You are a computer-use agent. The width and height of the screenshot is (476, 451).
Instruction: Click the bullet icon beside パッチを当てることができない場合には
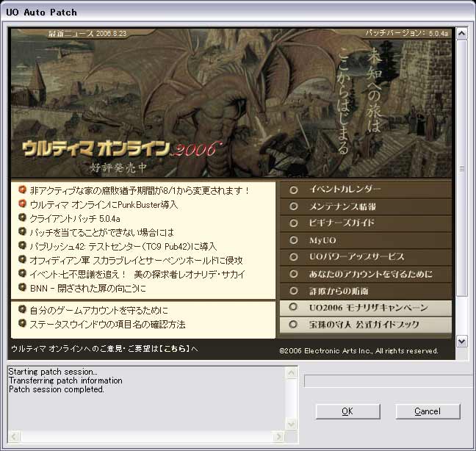point(22,231)
